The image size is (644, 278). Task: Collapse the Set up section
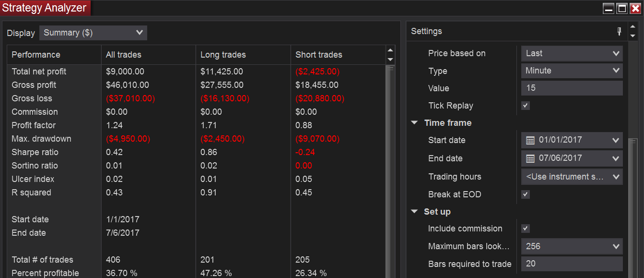[x=414, y=212]
